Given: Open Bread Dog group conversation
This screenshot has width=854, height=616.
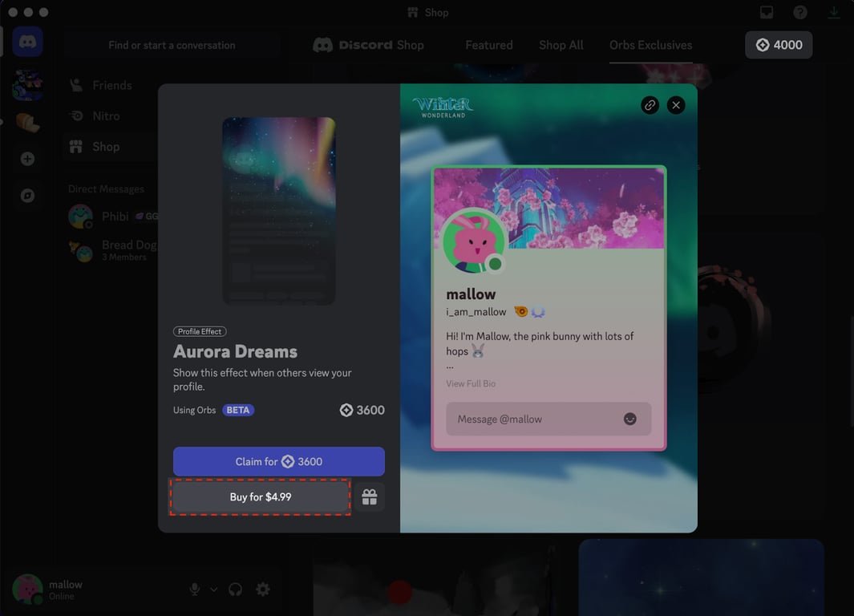Looking at the screenshot, I should [111, 250].
